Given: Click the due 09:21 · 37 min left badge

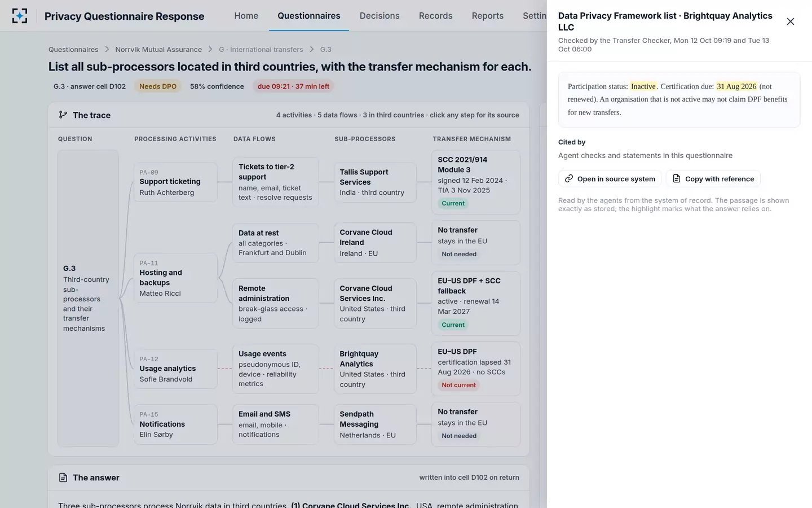Looking at the screenshot, I should 293,86.
